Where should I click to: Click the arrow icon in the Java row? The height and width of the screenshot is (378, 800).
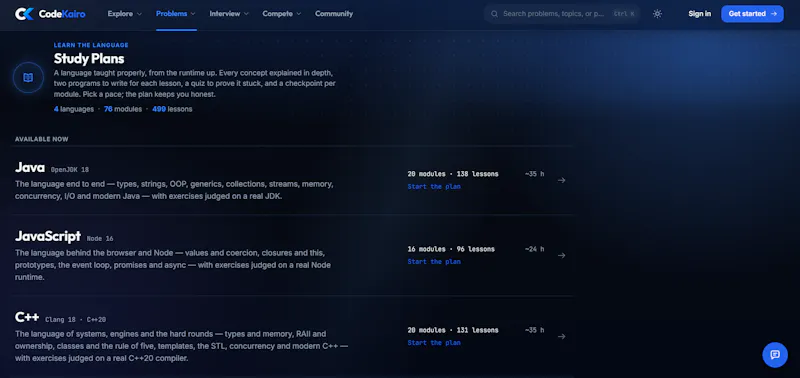(561, 180)
